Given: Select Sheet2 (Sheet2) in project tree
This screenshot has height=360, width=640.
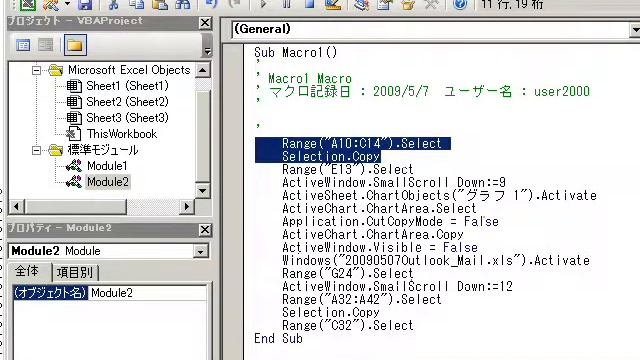Looking at the screenshot, I should pyautogui.click(x=127, y=102).
